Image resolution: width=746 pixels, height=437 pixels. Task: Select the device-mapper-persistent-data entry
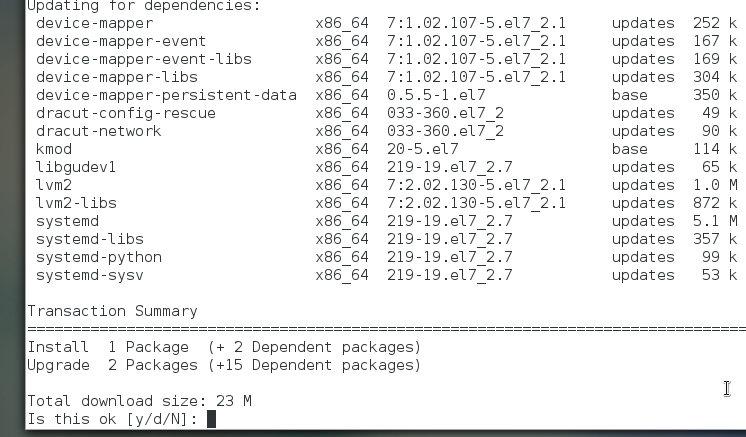pos(167,95)
